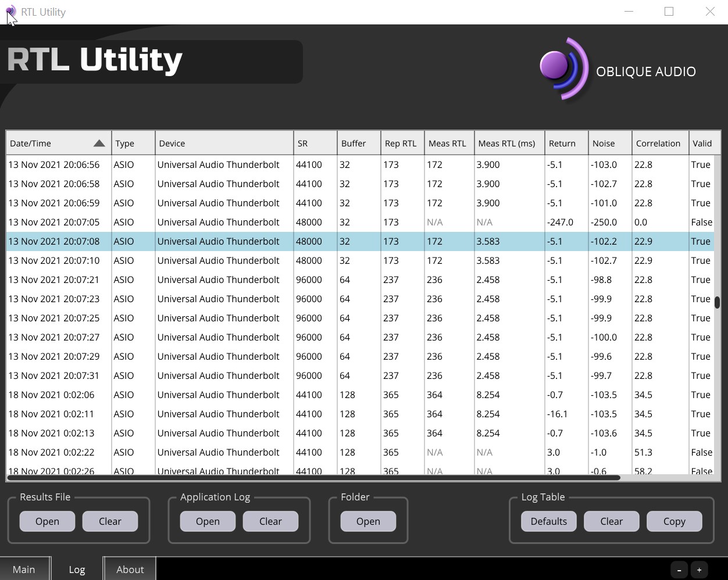This screenshot has height=580, width=728.
Task: Sort by Correlation column header
Action: point(660,143)
